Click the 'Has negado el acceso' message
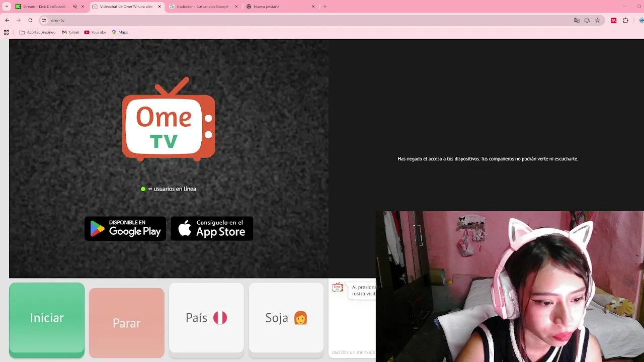Viewport: 644px width, 362px height. click(x=488, y=159)
